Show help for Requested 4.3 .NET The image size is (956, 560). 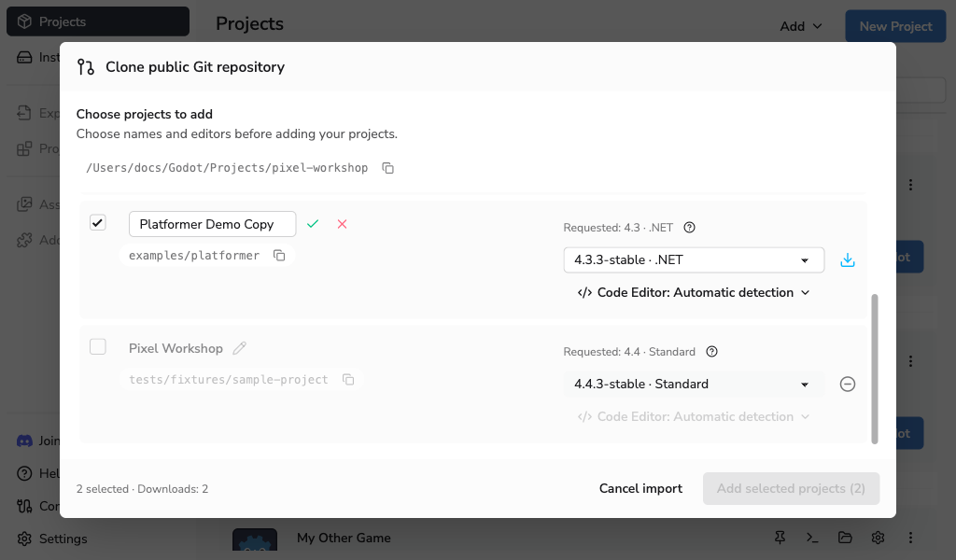click(x=690, y=228)
